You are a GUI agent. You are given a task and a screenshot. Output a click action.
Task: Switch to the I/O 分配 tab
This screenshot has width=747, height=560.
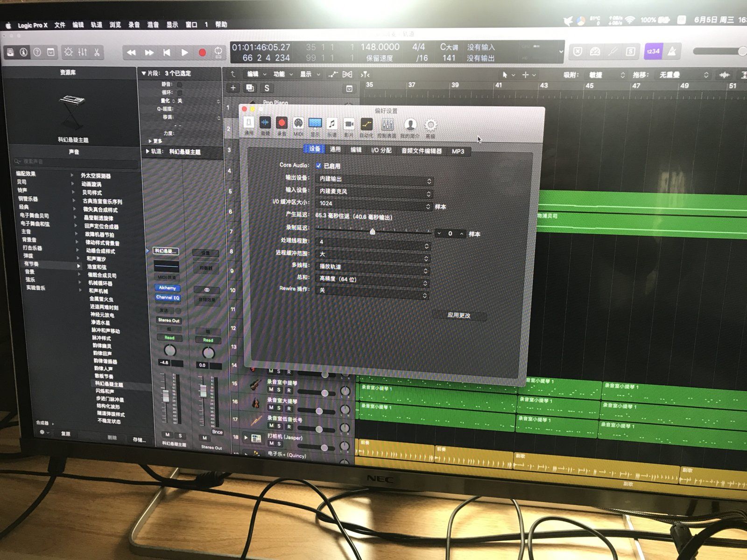pyautogui.click(x=381, y=150)
